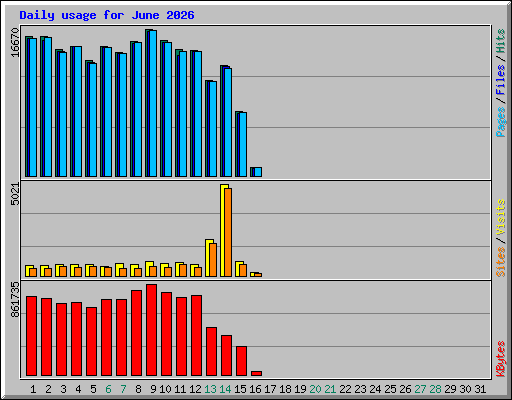512x400 pixels.
Task: Click the day 12 axis label
Action: (x=195, y=389)
